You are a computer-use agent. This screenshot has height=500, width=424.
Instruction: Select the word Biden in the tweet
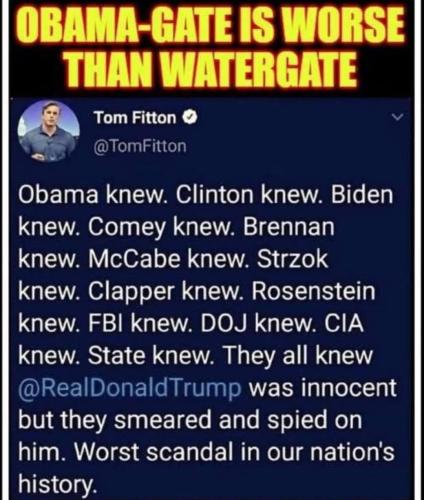tap(362, 194)
